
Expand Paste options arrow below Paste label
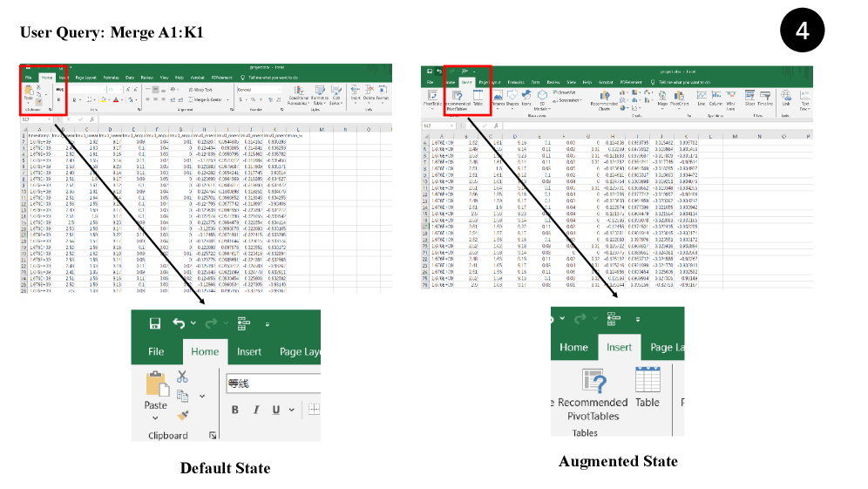point(155,418)
